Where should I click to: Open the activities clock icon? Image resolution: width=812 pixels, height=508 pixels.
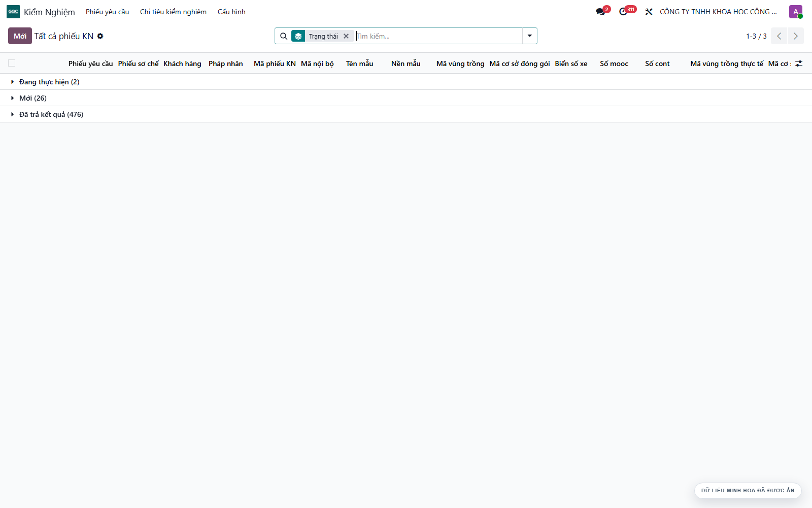tap(623, 12)
